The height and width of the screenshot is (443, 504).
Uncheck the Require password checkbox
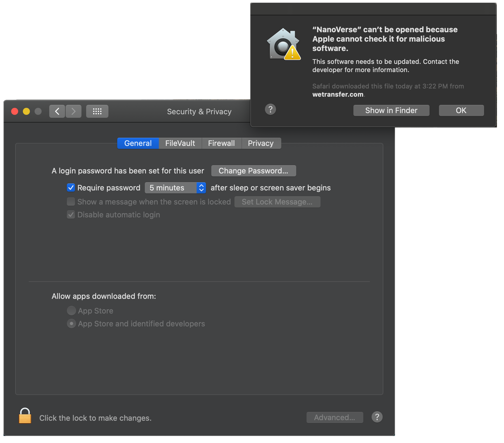coord(71,188)
